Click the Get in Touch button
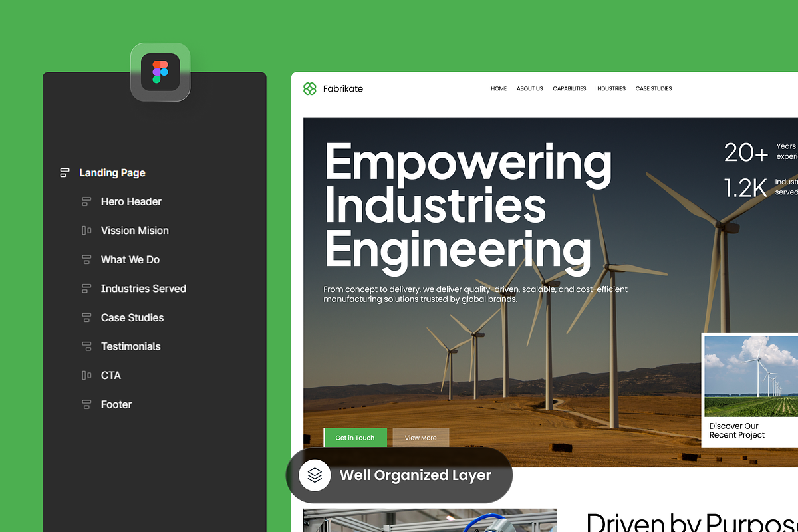The height and width of the screenshot is (532, 798). coord(355,438)
